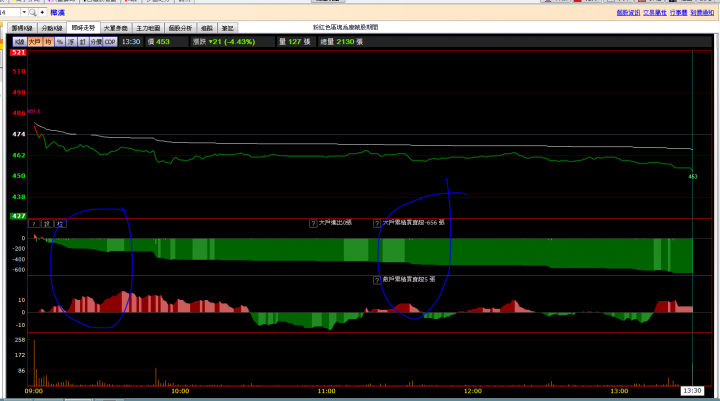
Task: Toggle the CDP toolbar button
Action: 110,42
